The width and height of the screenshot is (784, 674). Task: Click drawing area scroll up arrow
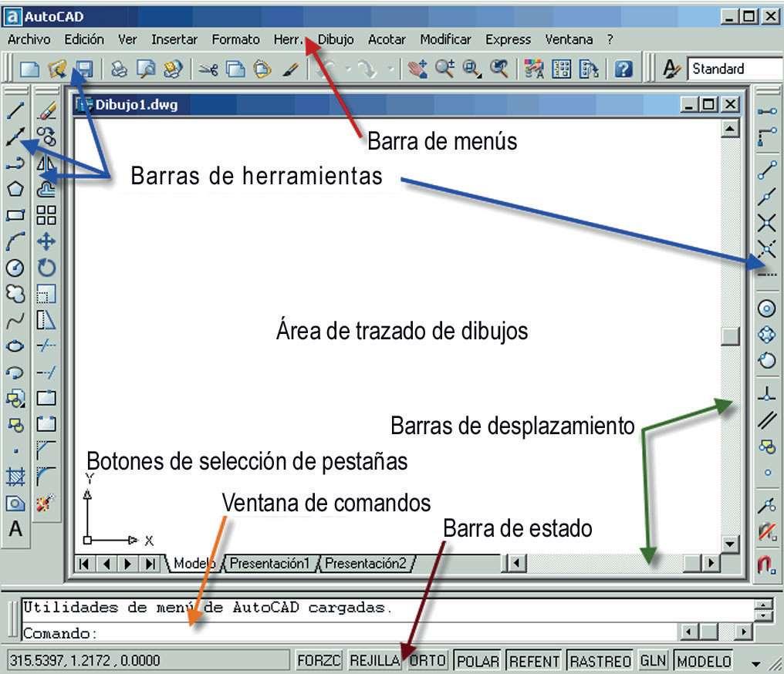(730, 129)
